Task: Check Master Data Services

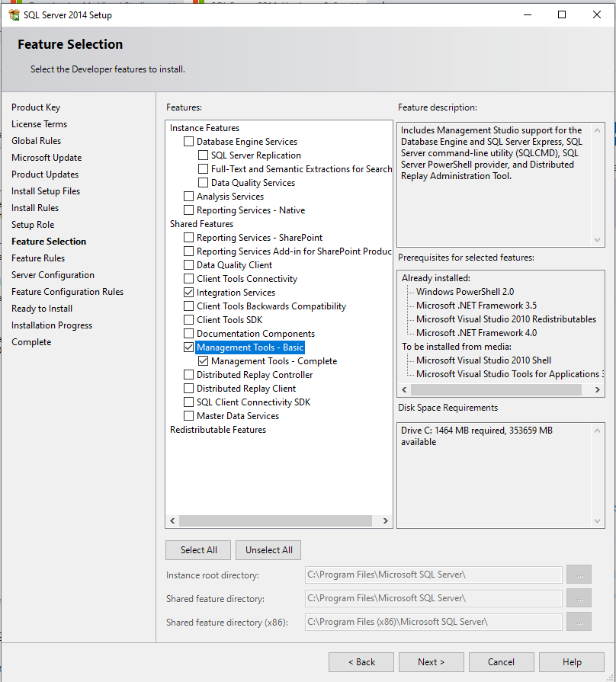Action: tap(188, 415)
